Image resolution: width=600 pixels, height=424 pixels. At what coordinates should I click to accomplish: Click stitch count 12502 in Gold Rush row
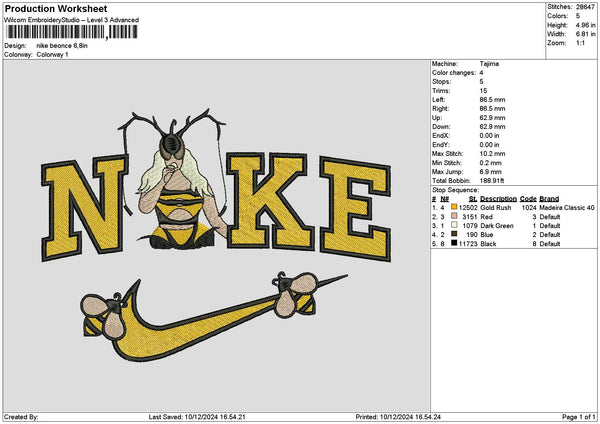[x=468, y=208]
